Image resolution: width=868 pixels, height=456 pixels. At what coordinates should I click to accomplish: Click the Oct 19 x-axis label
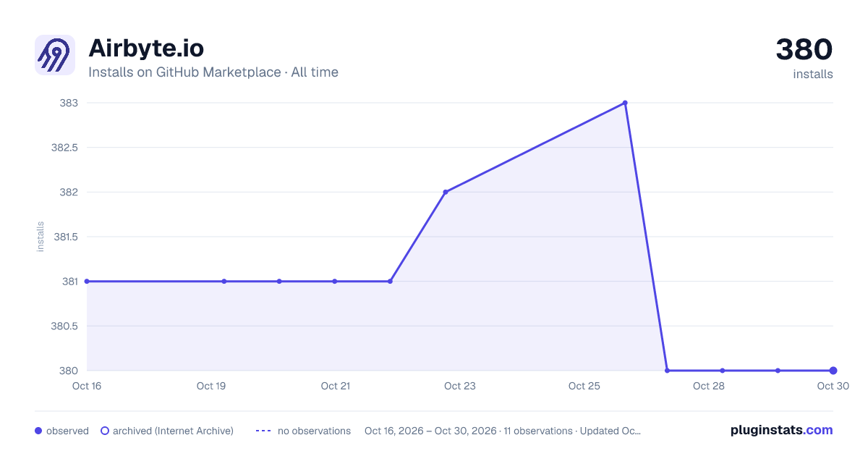[211, 386]
